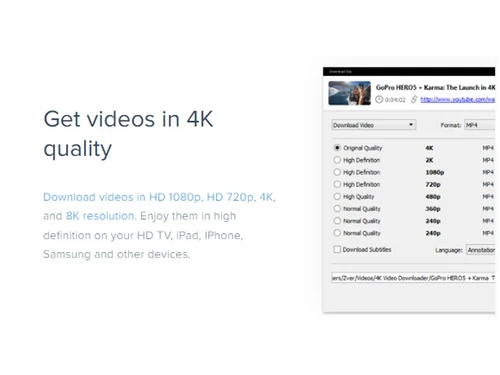The height and width of the screenshot is (375, 500).
Task: Expand the Language Annotation dropdown
Action: (481, 250)
